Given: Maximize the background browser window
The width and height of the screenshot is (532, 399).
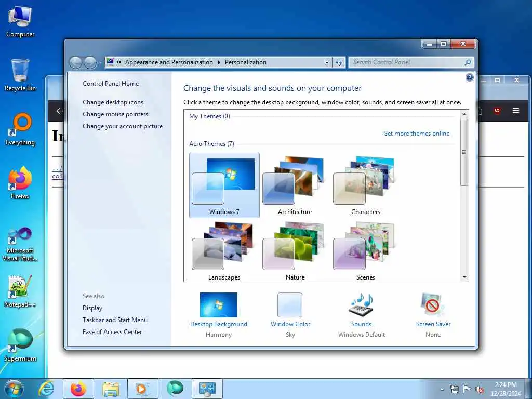Looking at the screenshot, I should pyautogui.click(x=497, y=80).
